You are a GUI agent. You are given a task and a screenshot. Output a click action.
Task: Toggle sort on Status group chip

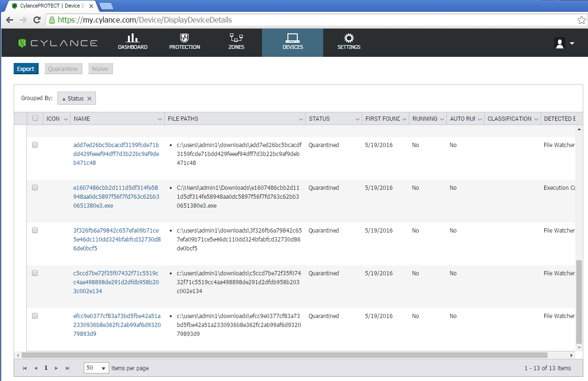tap(73, 99)
